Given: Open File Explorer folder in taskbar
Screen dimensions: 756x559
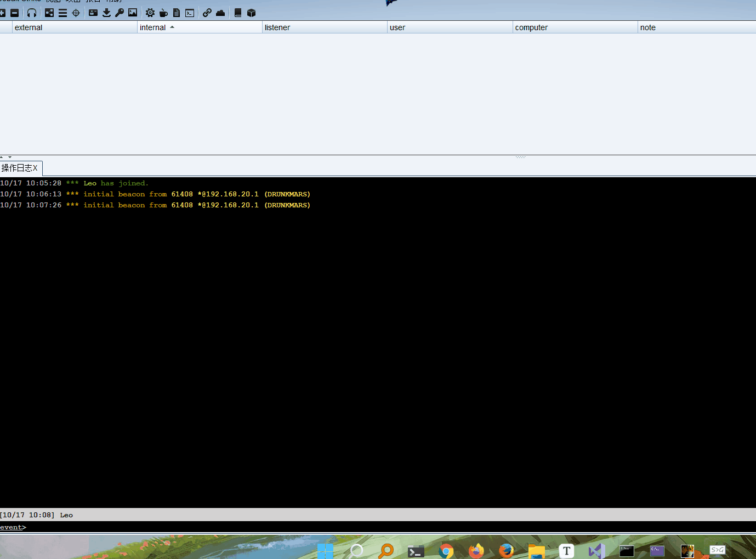Looking at the screenshot, I should point(537,551).
